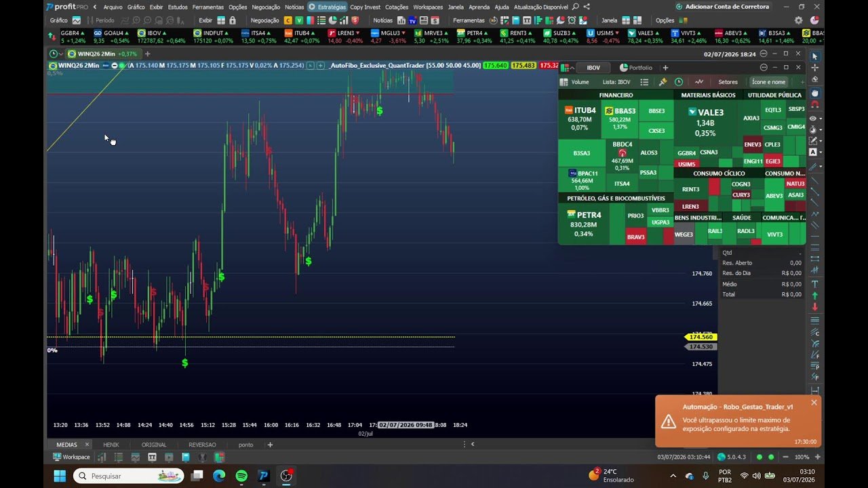Click the VALE3 tile in heatmap
The image size is (868, 488).
pos(705,122)
